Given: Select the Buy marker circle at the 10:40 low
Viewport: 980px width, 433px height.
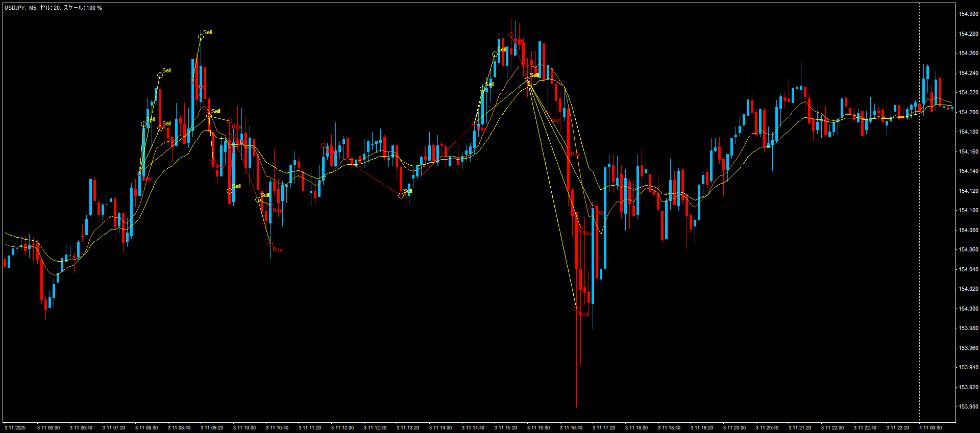Looking at the screenshot, I should coord(270,244).
